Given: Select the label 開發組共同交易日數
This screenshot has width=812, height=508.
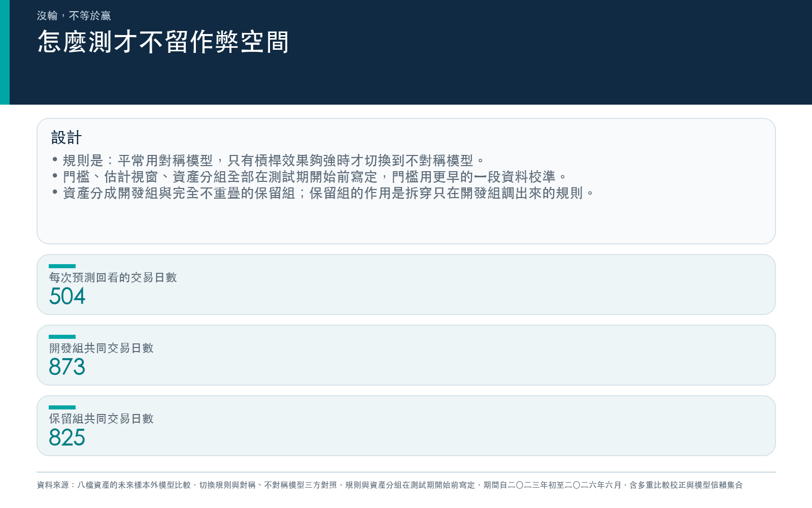Looking at the screenshot, I should [101, 348].
